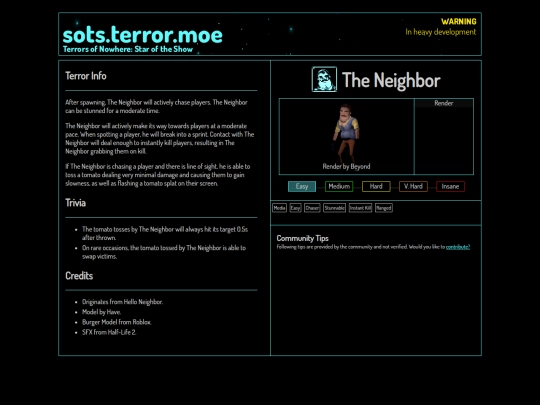Click "SFX from Half-Life 2." credit line
Screen dimensions: 540x405
[x=109, y=332]
